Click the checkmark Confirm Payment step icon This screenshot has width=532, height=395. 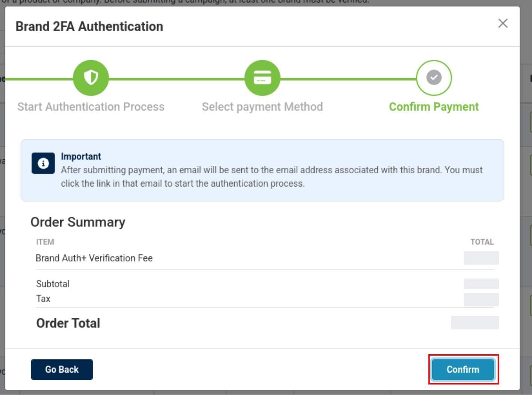434,78
